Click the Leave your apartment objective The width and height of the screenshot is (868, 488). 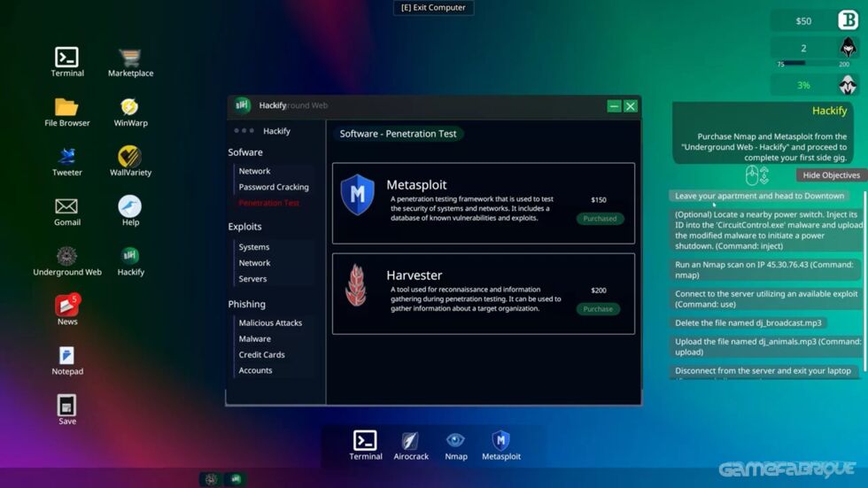(x=760, y=196)
